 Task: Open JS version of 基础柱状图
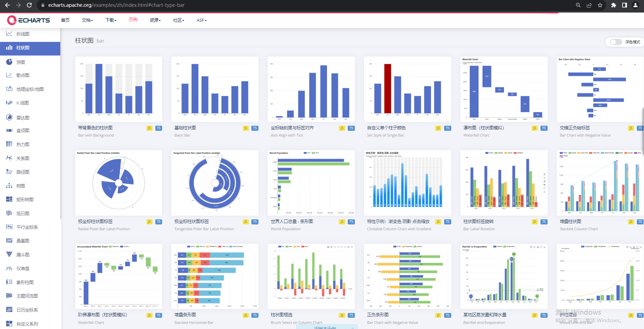(x=246, y=128)
